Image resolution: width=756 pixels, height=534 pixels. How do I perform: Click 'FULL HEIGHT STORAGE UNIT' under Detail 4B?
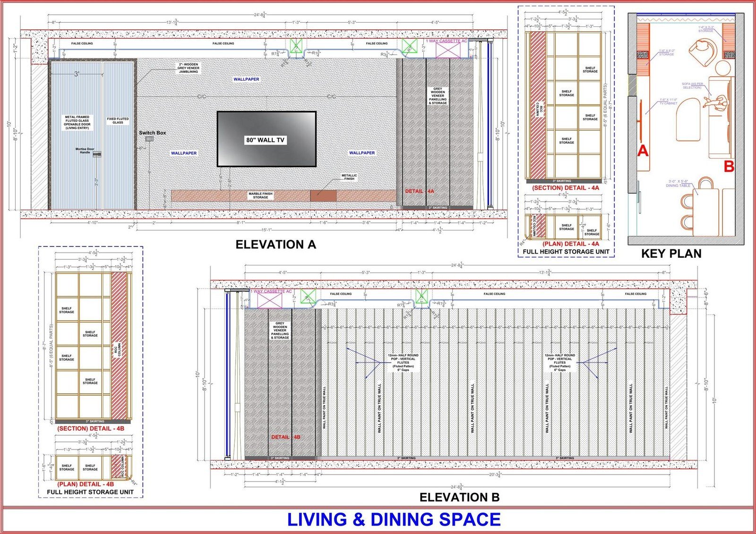click(x=90, y=492)
